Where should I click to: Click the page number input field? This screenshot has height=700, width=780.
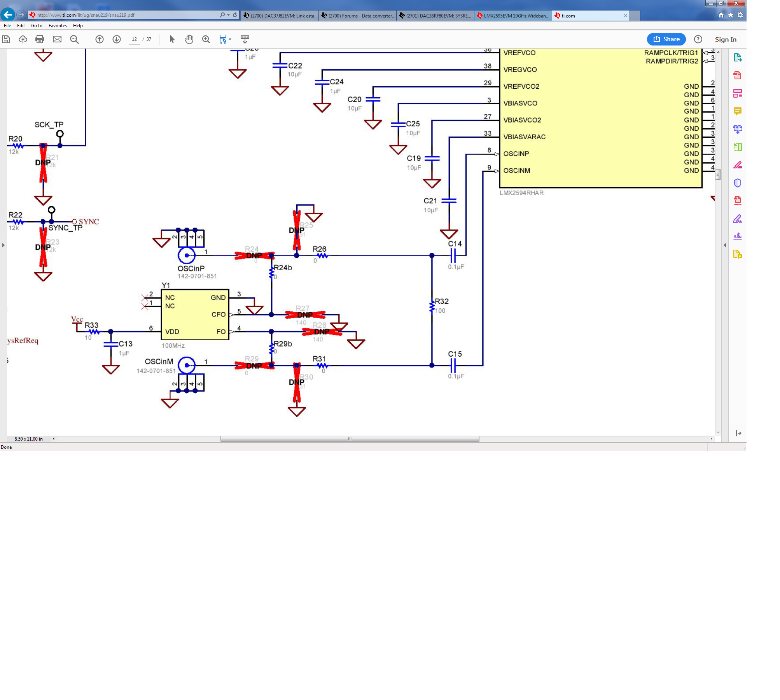(135, 39)
